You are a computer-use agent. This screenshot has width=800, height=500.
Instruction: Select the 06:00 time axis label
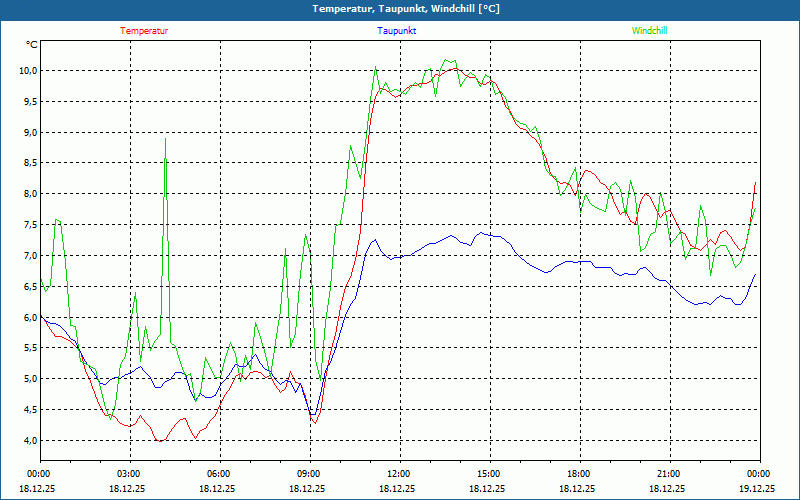point(219,474)
